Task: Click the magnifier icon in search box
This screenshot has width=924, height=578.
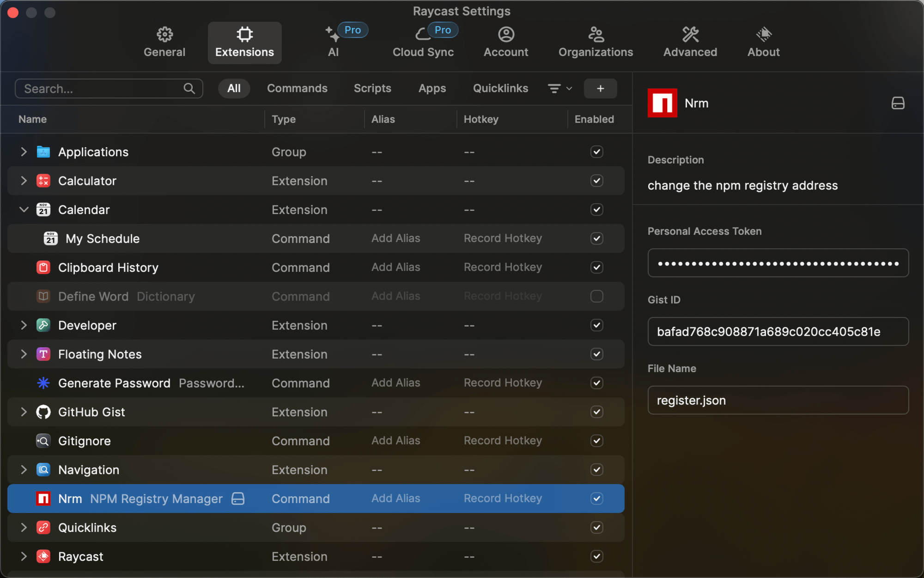Action: coord(189,88)
